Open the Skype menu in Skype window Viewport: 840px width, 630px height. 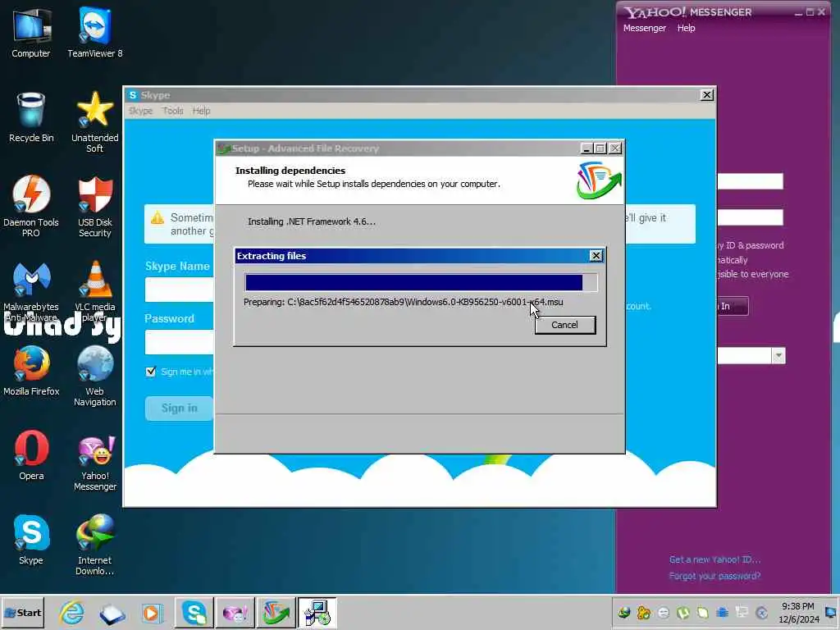click(x=140, y=111)
